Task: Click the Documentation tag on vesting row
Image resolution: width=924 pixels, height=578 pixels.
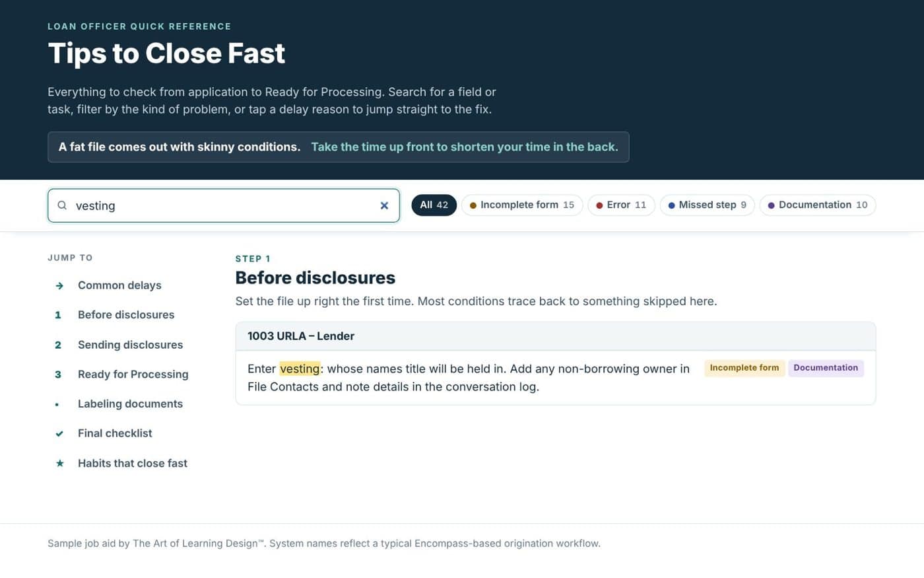Action: pyautogui.click(x=826, y=368)
